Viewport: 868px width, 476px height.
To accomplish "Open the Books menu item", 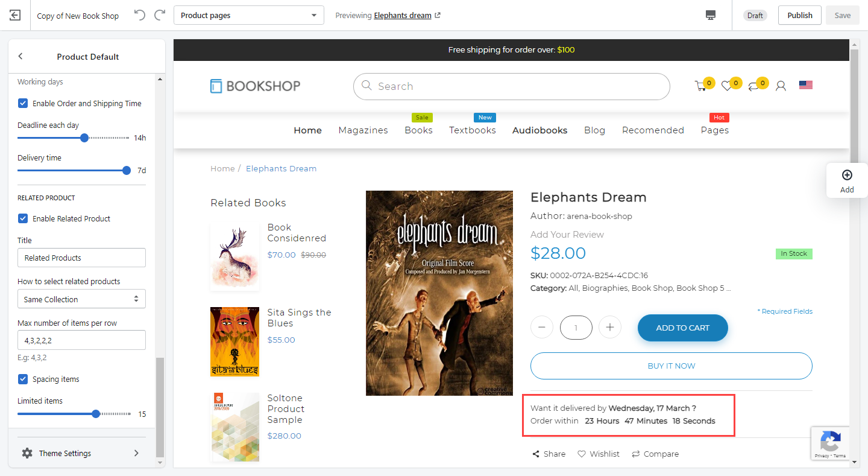I will (418, 130).
